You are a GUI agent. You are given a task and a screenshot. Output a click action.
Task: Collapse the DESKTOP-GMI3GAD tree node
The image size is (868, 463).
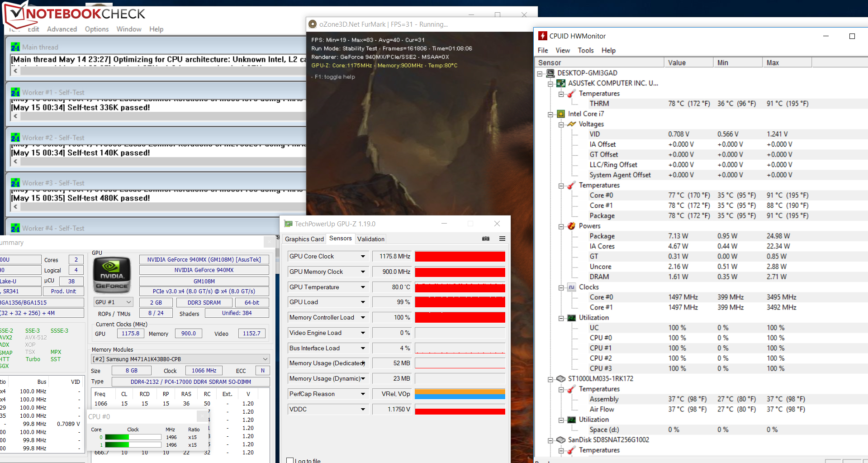540,73
